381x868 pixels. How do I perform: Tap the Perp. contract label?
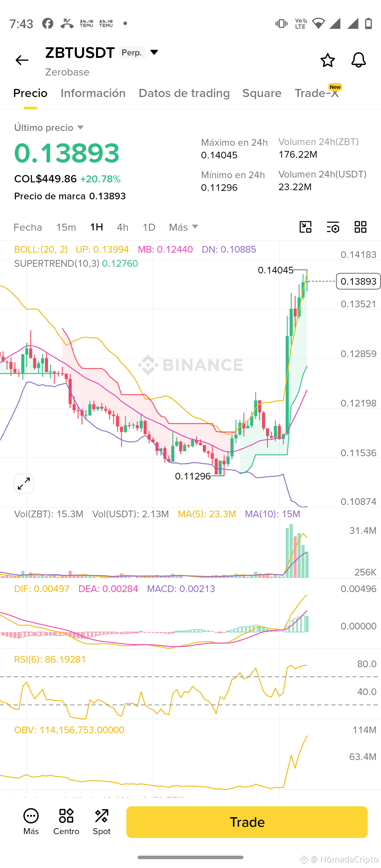(132, 52)
